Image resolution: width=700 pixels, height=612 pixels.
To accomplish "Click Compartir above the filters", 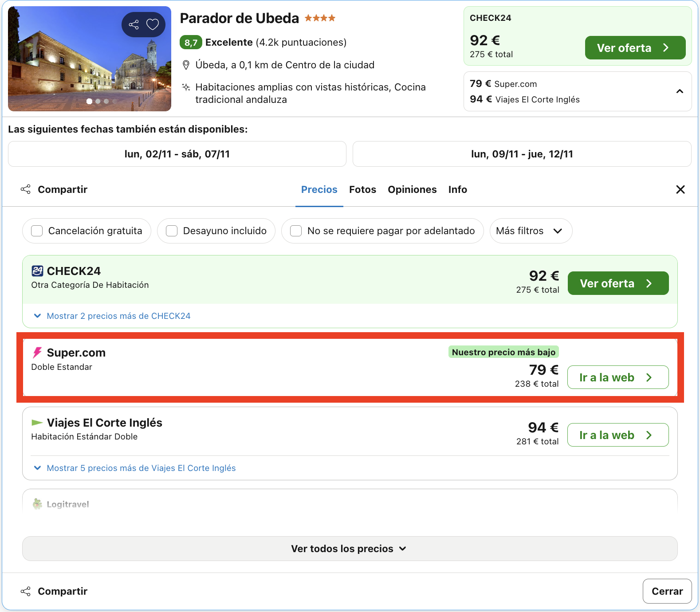I will click(54, 189).
